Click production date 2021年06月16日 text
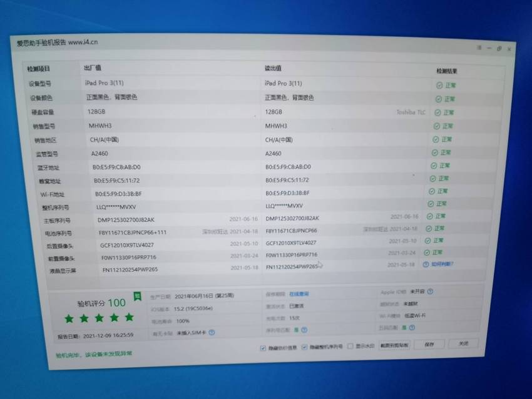Screen dimensions: 532x399 (x=204, y=296)
